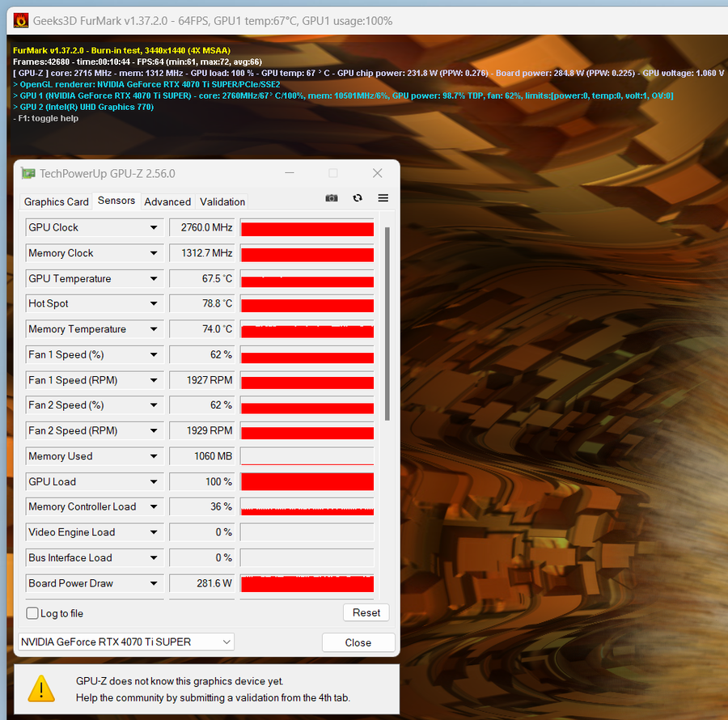Click the 281.6 W power draw value
Image resolution: width=728 pixels, height=720 pixels.
tap(202, 583)
